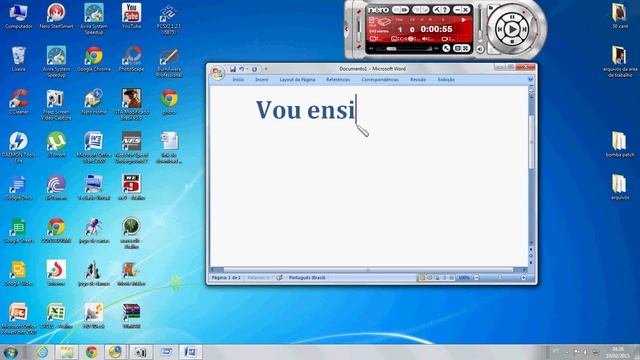This screenshot has height=360, width=640.
Task: Click the Office button in Word
Action: coord(218,73)
